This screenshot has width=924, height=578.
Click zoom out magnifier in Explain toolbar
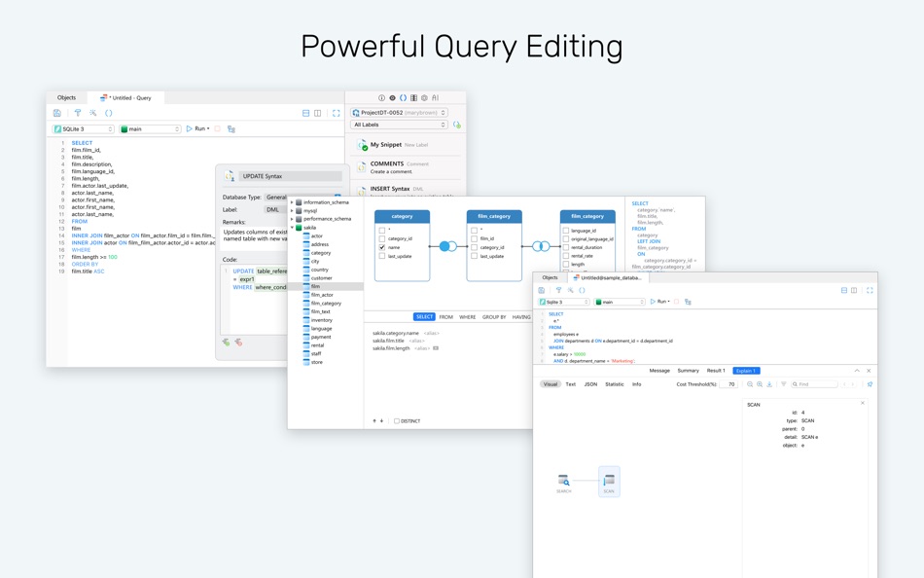(x=750, y=384)
